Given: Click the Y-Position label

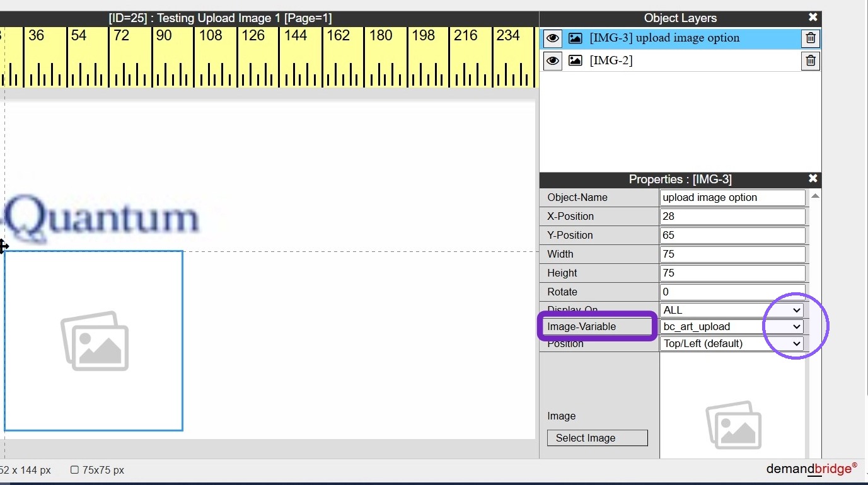Looking at the screenshot, I should tap(570, 235).
